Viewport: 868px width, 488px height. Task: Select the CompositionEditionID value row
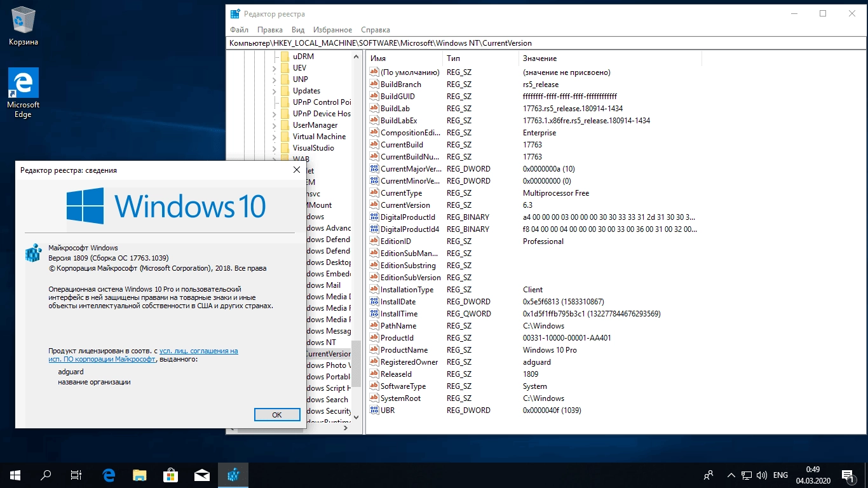click(x=534, y=133)
